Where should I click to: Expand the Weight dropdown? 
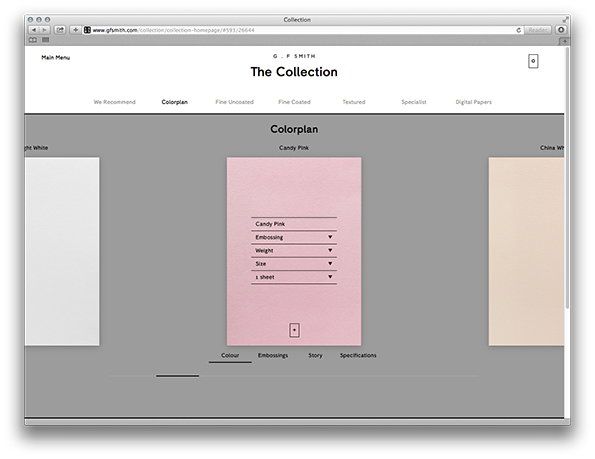pos(294,250)
